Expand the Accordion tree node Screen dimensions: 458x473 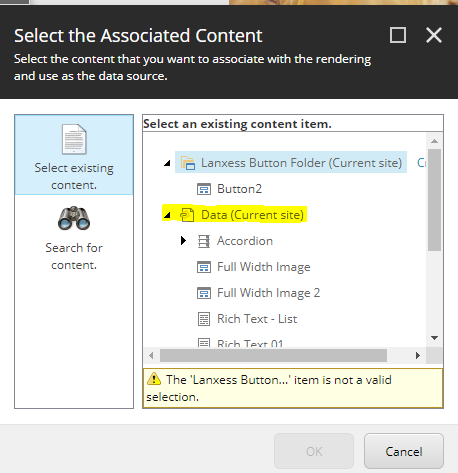183,240
